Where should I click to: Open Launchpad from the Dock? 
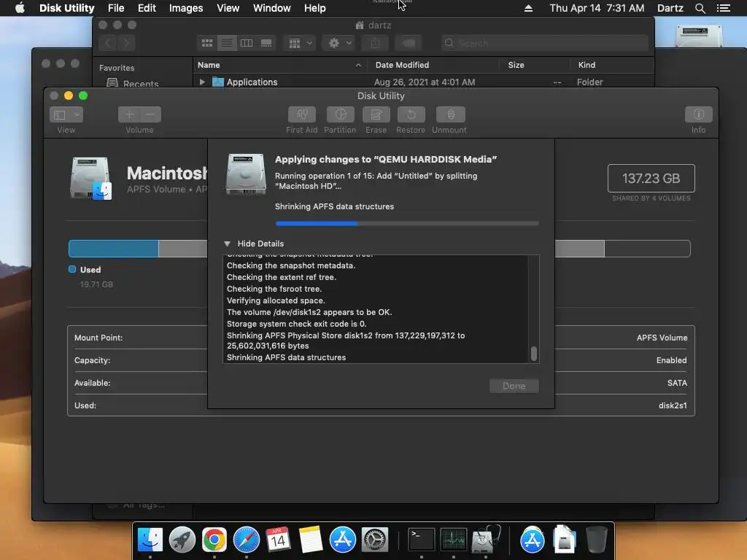coord(182,540)
